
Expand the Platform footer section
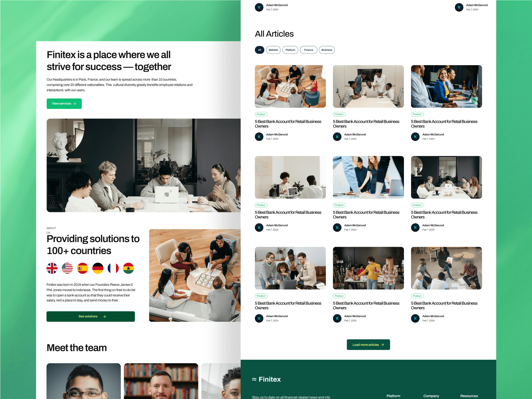click(x=394, y=394)
